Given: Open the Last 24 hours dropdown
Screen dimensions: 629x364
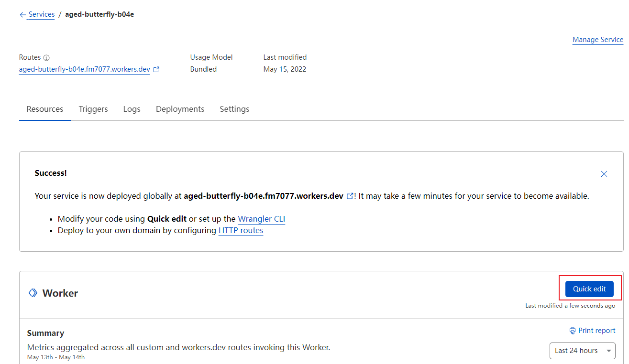Looking at the screenshot, I should tap(582, 351).
